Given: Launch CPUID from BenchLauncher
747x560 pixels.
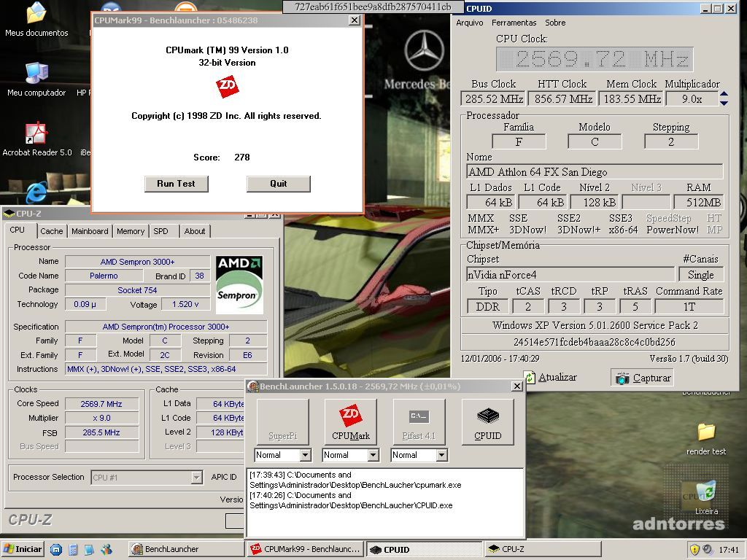Looking at the screenshot, I should [x=487, y=422].
